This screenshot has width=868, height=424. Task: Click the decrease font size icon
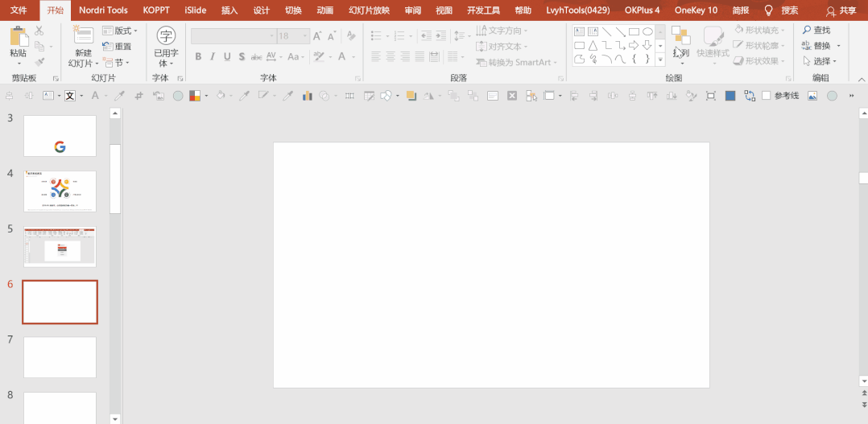coord(332,36)
